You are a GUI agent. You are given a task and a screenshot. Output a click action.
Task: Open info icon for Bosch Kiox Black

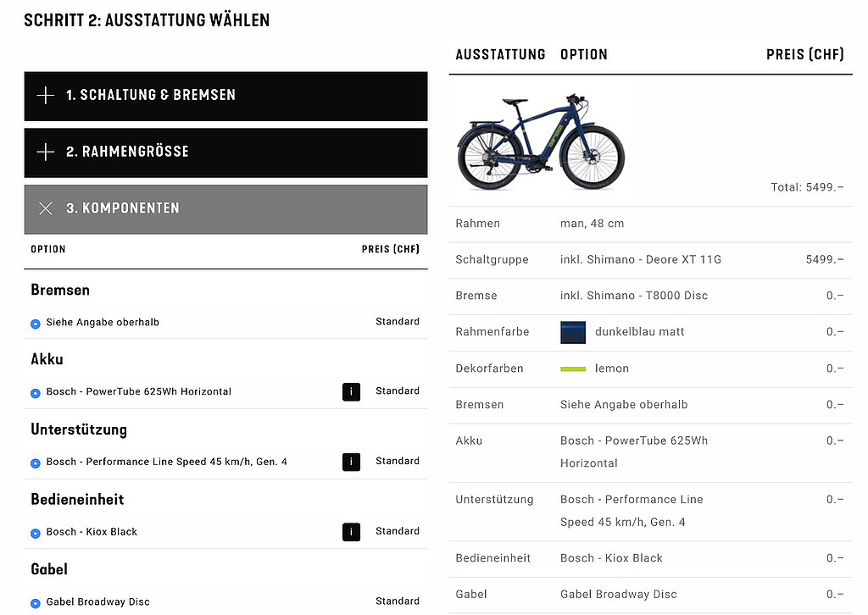coord(351,532)
